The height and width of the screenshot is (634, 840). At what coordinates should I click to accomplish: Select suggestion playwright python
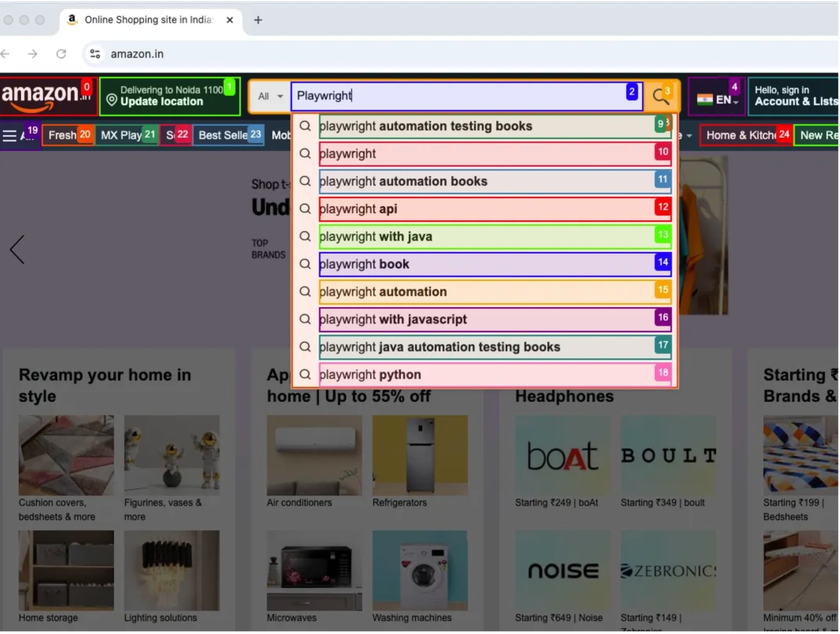495,375
